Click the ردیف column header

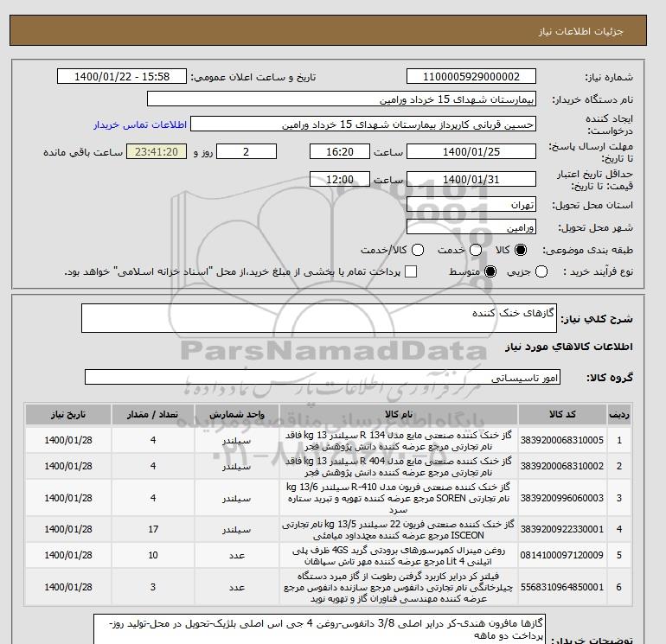click(618, 414)
